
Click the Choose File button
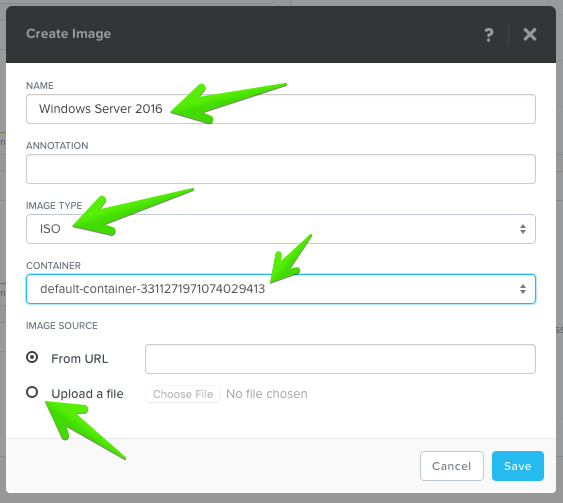click(183, 394)
